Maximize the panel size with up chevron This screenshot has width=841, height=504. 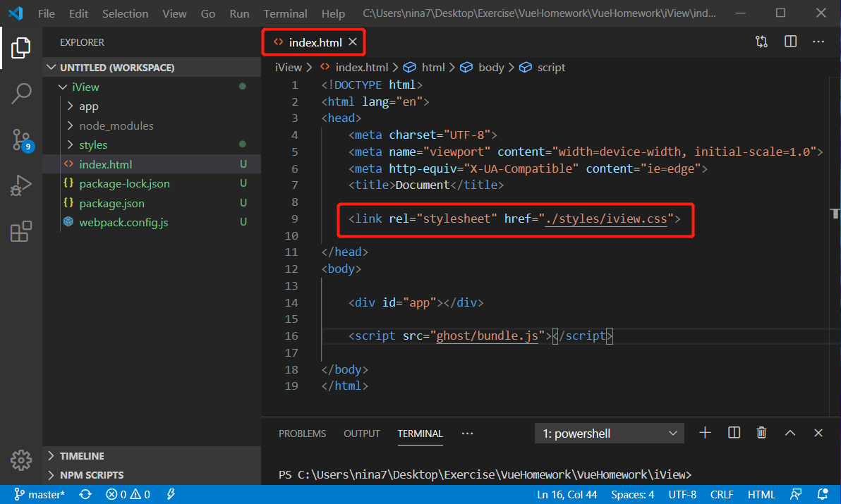tap(789, 433)
